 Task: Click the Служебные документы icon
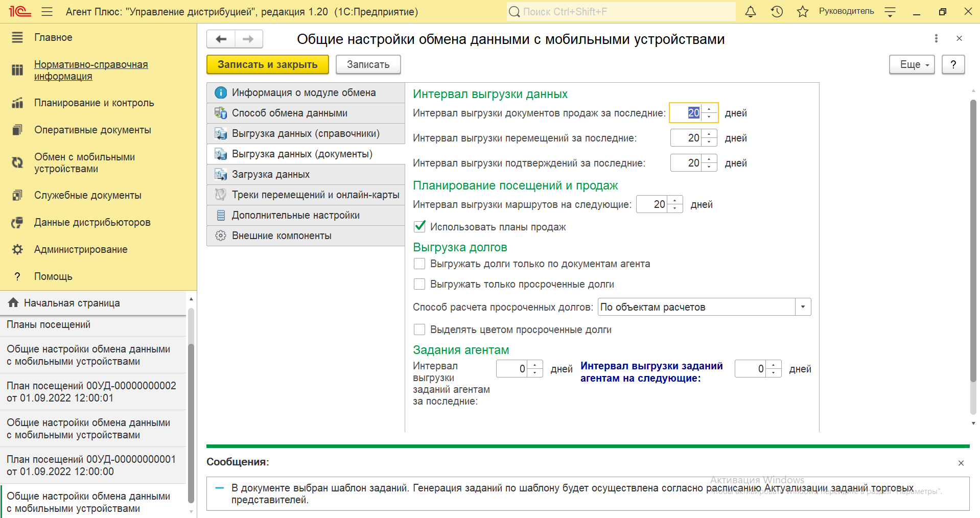[17, 195]
